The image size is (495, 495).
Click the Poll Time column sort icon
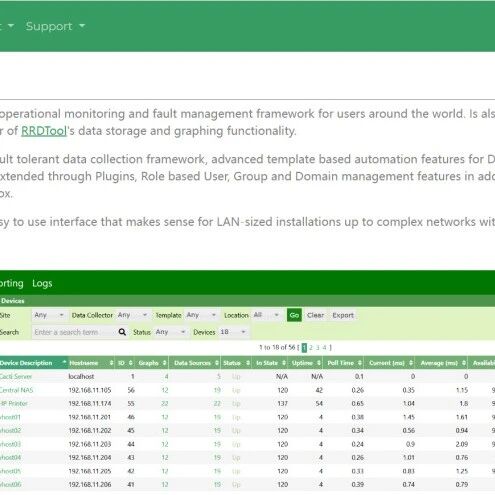coord(360,363)
